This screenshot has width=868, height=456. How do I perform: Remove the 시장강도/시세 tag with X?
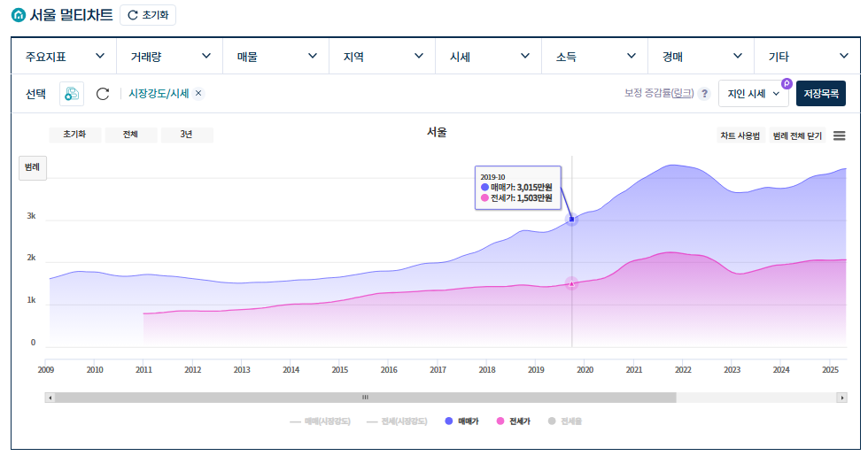(x=198, y=94)
